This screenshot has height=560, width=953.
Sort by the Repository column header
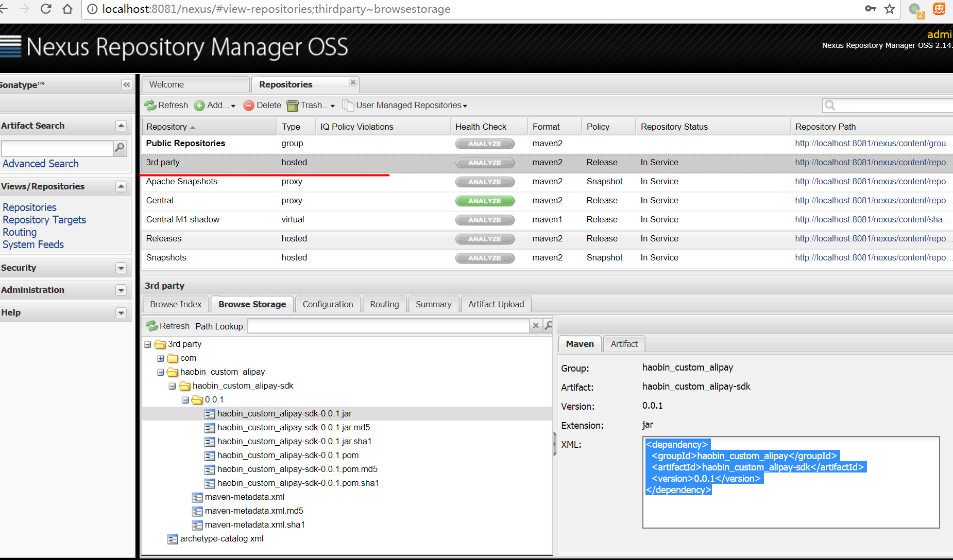pos(209,127)
